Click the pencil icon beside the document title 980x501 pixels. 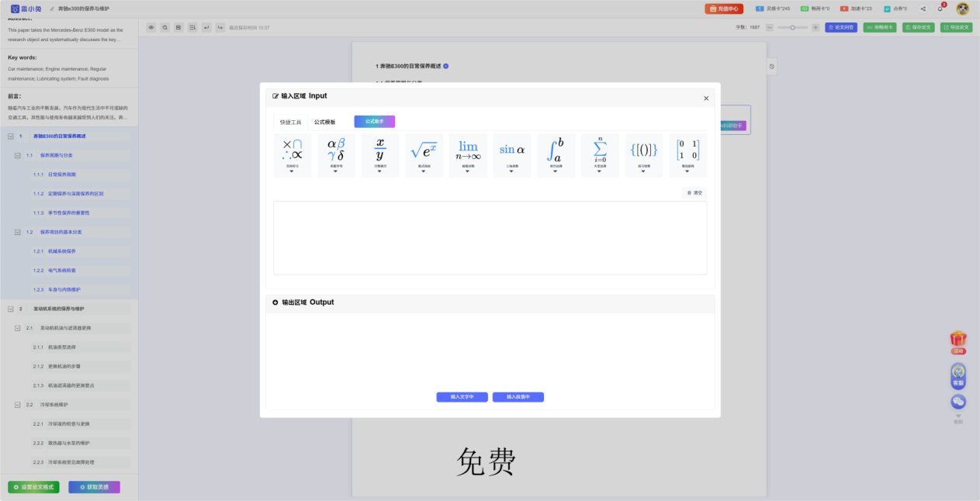[x=52, y=9]
